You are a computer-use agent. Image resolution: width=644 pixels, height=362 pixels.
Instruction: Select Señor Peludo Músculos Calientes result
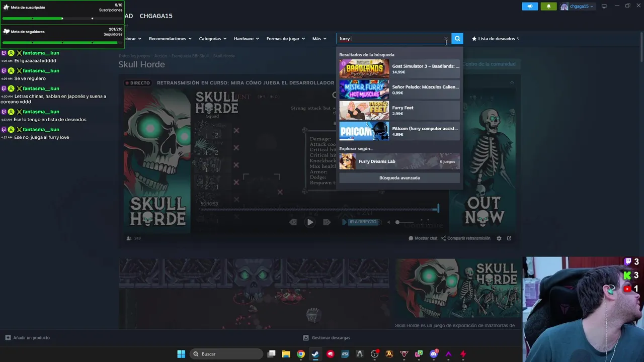[399, 89]
